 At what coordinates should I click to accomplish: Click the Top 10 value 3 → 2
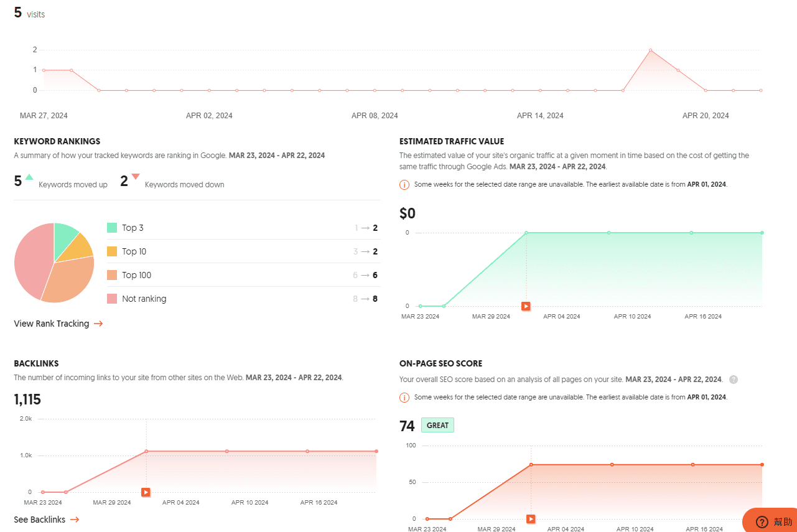tap(366, 251)
